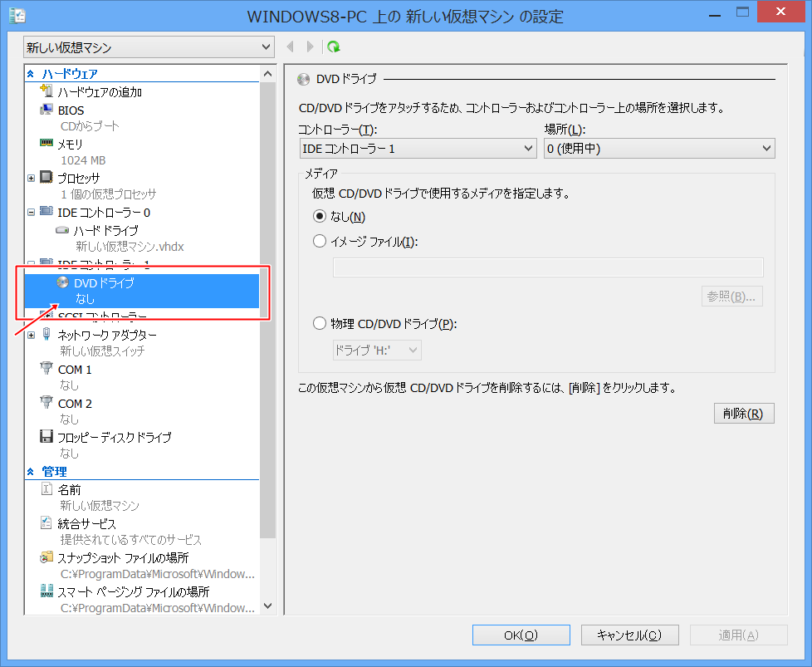Click the スナップショット ファイルの場所 icon

pos(46,557)
